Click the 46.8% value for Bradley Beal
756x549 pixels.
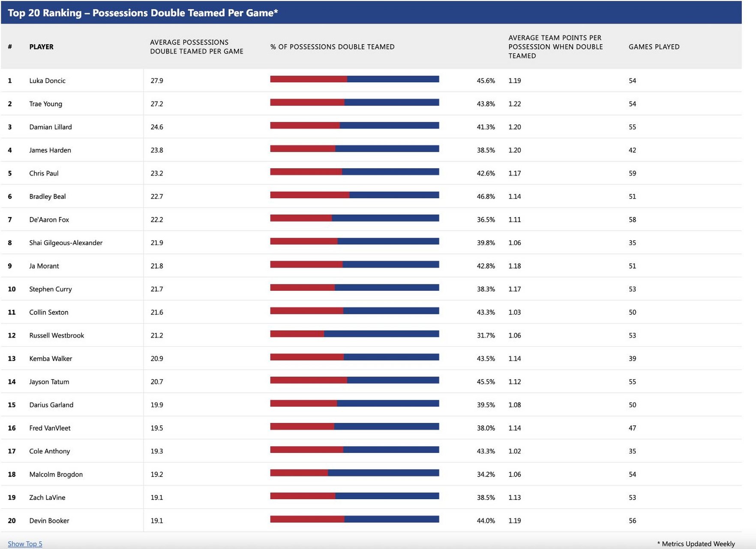click(x=486, y=196)
